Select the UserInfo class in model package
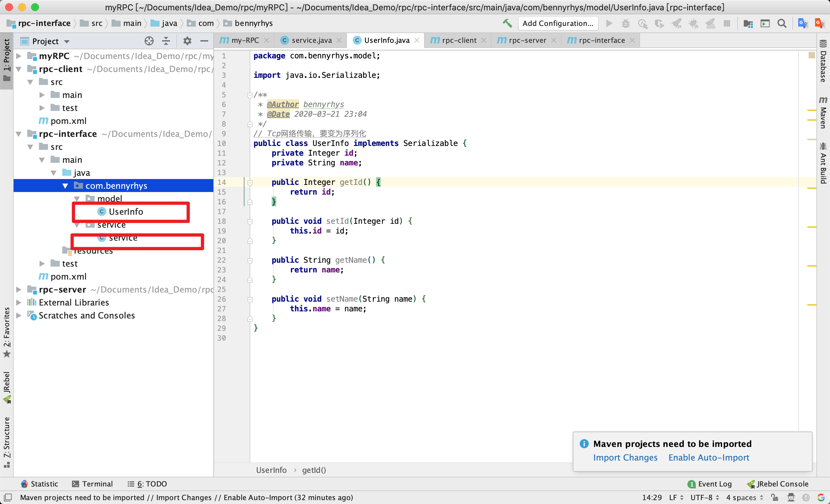830x504 pixels. (127, 211)
